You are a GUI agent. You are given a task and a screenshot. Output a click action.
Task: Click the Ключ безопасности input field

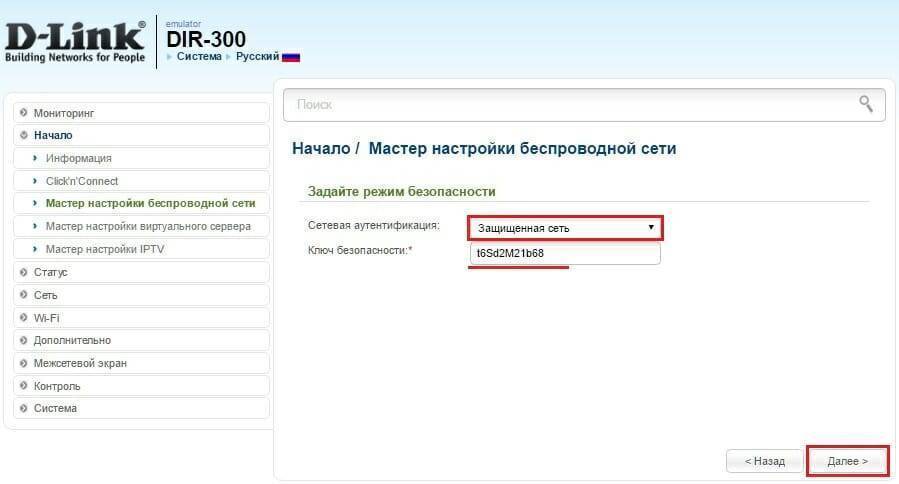(565, 254)
